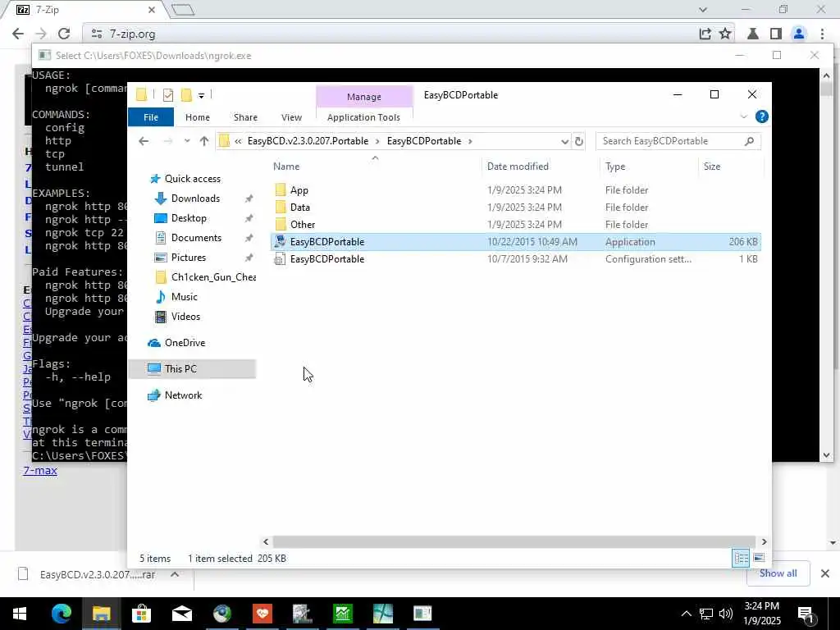Close Chrome downloads bar

825,573
